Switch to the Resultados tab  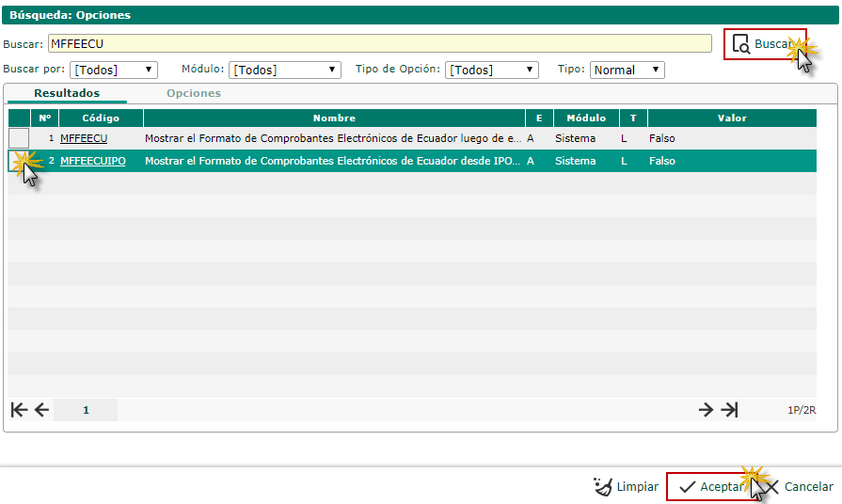point(67,93)
